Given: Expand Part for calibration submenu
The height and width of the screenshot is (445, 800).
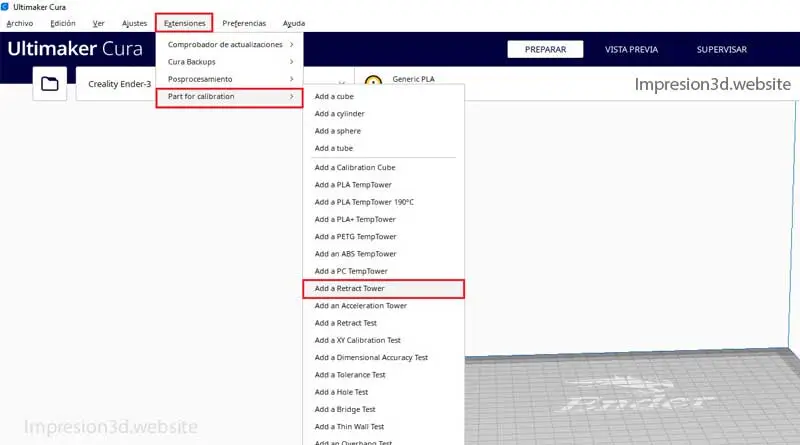Looking at the screenshot, I should tap(230, 96).
